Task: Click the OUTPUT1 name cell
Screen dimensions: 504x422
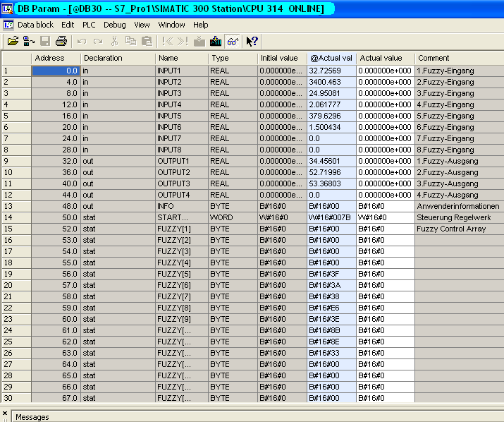Action: tap(182, 162)
